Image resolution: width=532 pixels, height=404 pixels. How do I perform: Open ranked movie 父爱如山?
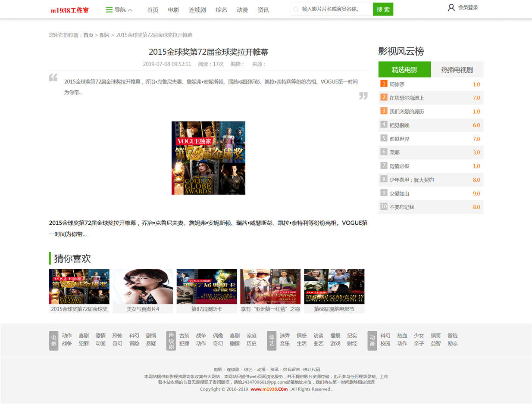click(x=400, y=194)
